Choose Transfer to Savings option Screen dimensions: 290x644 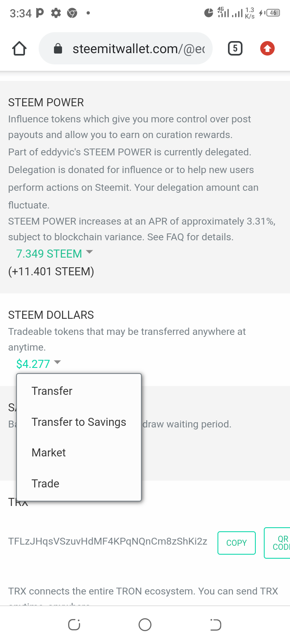tap(79, 422)
